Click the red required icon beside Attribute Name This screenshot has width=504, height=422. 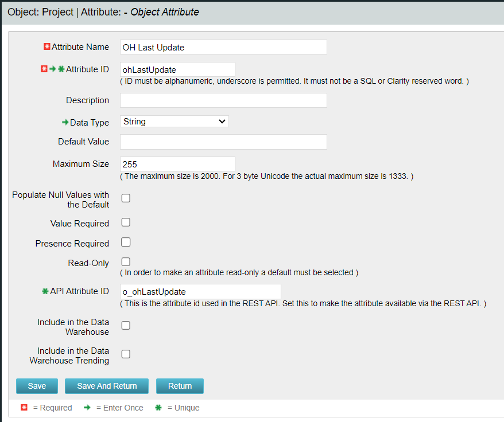47,47
